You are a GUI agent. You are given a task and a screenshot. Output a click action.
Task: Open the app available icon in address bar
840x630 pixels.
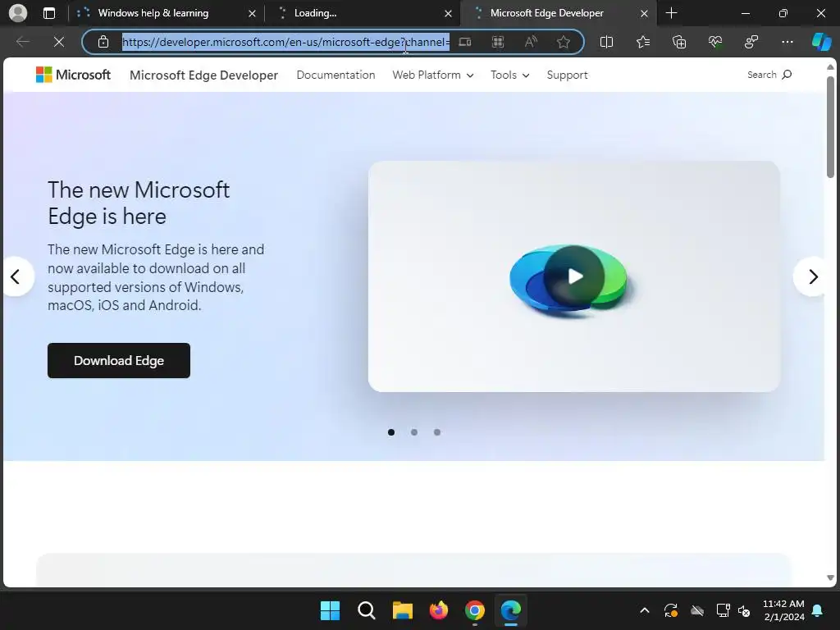coord(465,42)
